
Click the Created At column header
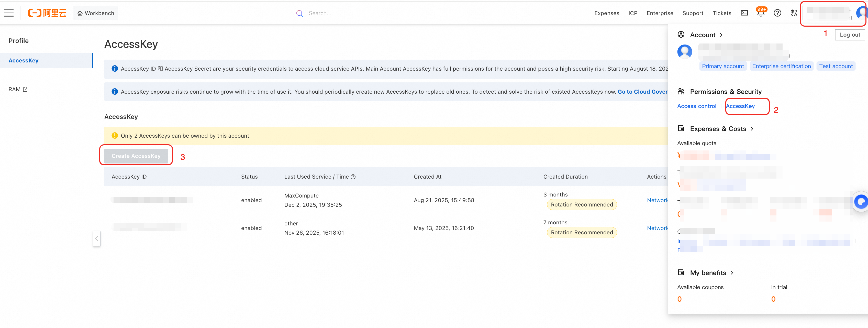pos(428,177)
